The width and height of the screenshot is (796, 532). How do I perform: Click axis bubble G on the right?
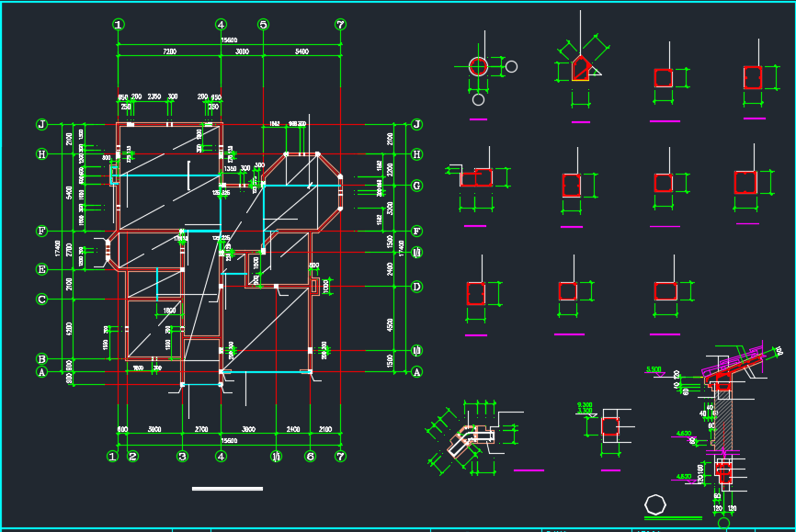[416, 186]
